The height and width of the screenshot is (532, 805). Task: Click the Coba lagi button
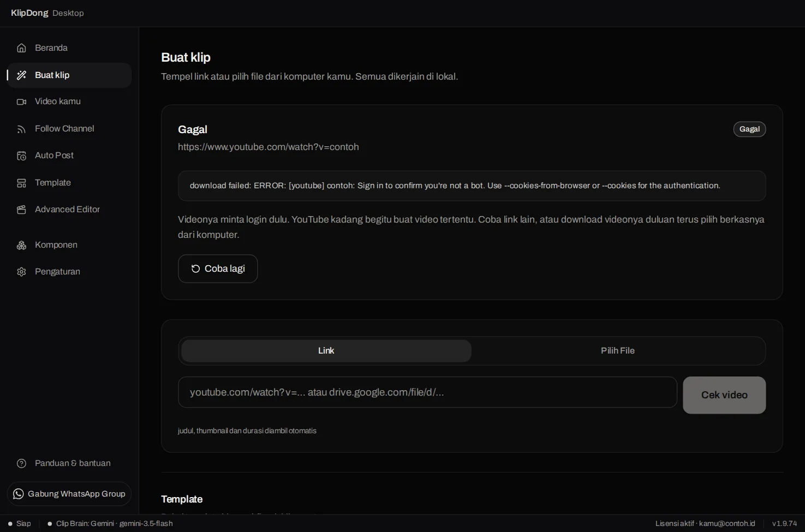click(x=218, y=268)
